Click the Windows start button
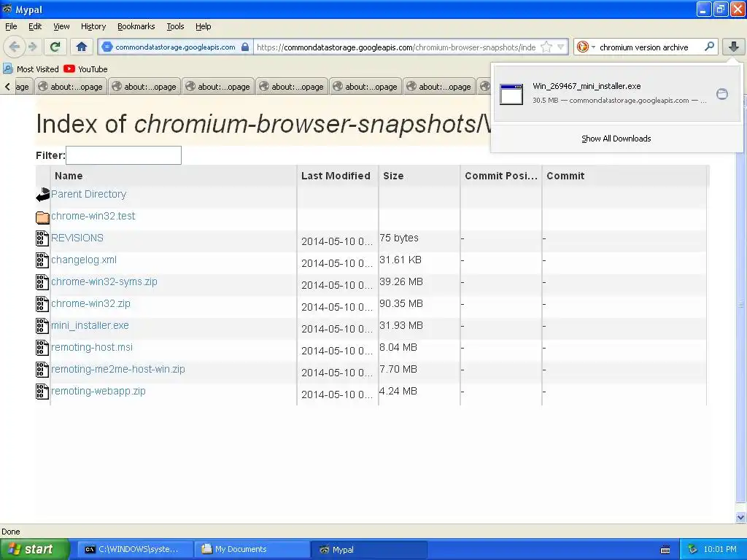The image size is (747, 560). 34,549
